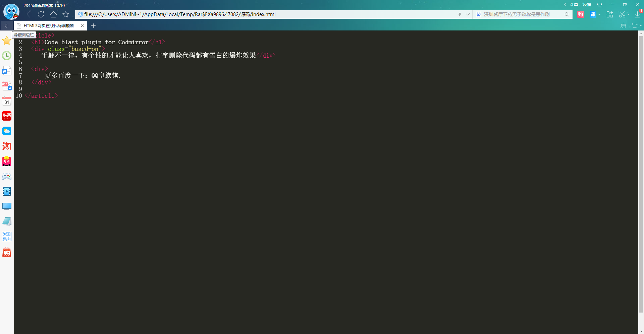The image size is (644, 334).
Task: Open the download manager with badge 2
Action: 638,14
